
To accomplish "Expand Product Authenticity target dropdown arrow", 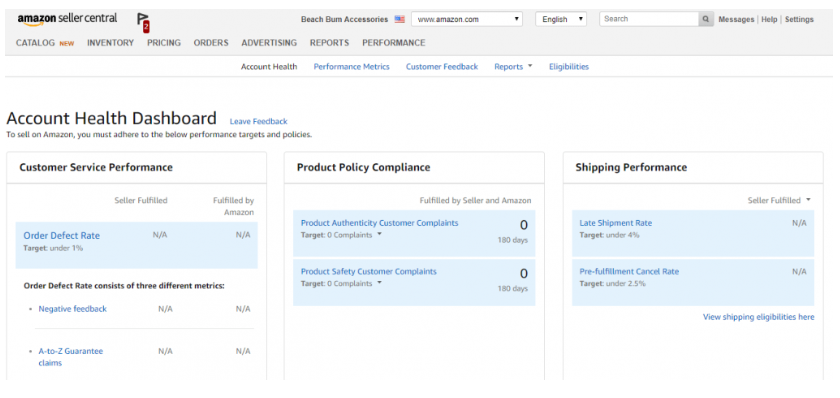I will pyautogui.click(x=379, y=234).
